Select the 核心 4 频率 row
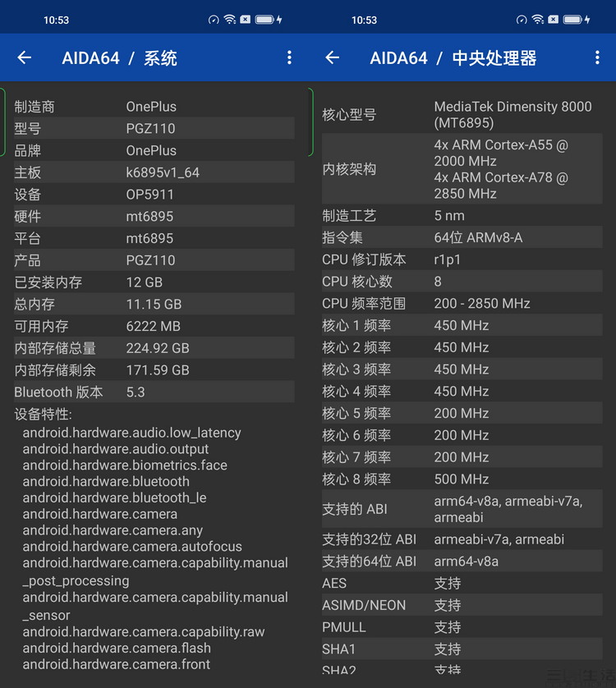616x688 pixels. (x=462, y=391)
